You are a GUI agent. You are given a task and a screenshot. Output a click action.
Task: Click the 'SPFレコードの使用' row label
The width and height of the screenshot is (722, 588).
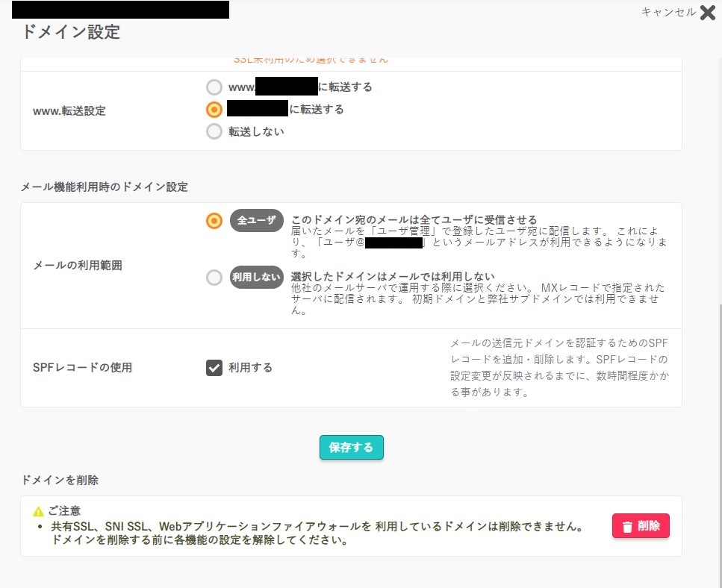(82, 368)
